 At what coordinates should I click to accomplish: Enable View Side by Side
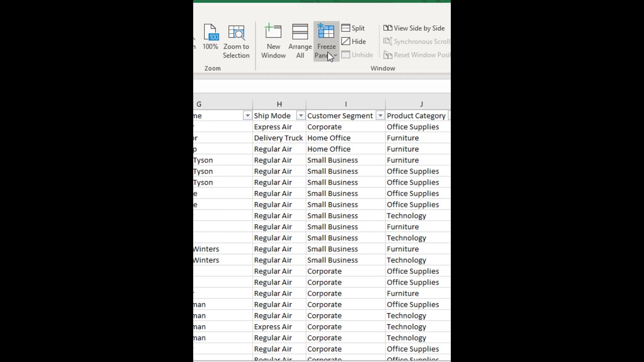[415, 28]
